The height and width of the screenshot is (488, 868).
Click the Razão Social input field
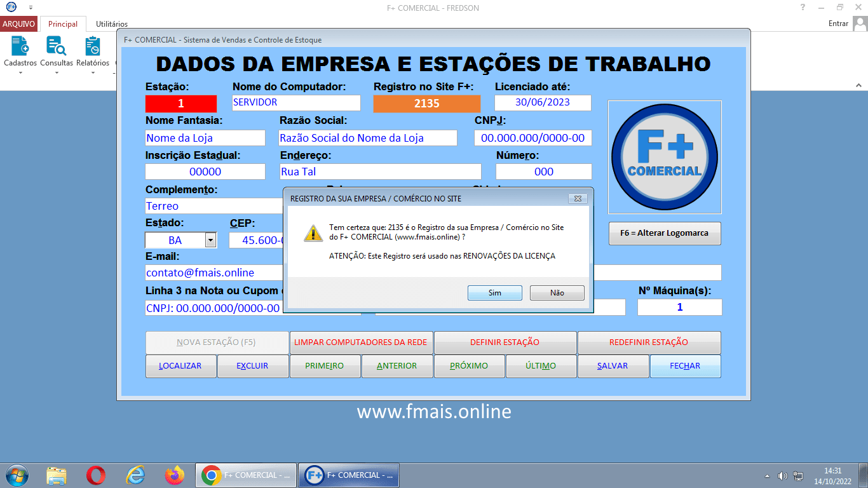pos(368,138)
